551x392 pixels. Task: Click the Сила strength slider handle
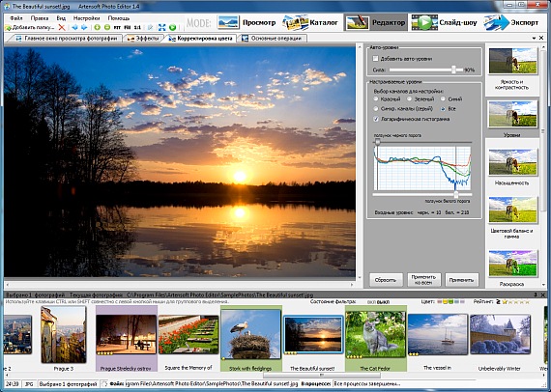[x=453, y=70]
